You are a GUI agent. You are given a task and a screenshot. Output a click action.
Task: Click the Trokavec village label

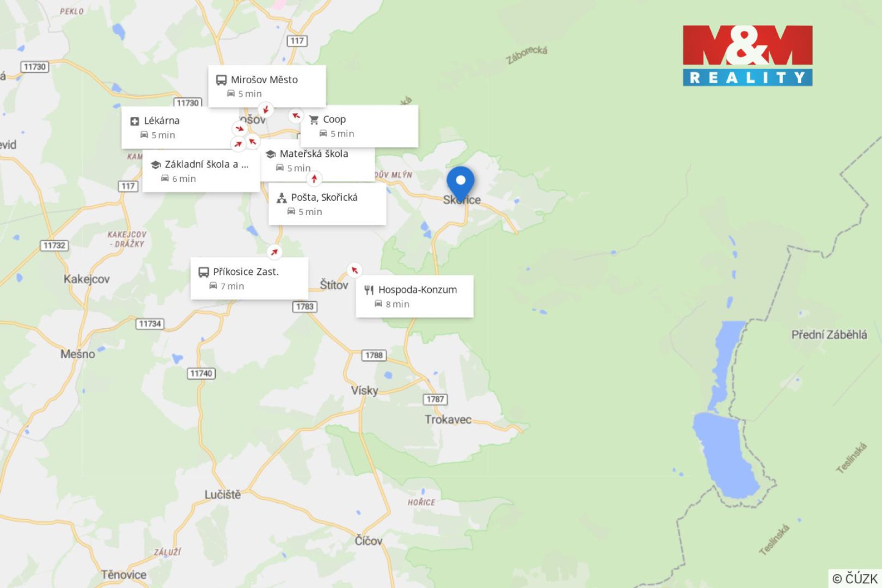click(448, 420)
